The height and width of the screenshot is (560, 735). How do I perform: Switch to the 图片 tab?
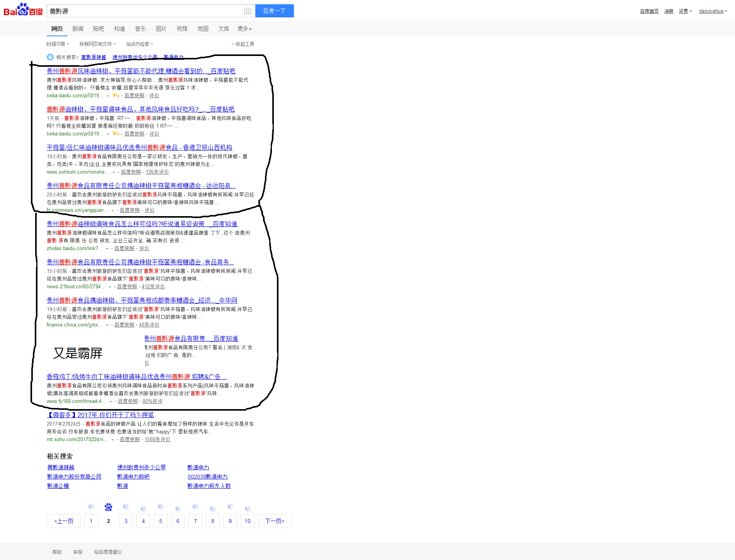(x=161, y=29)
